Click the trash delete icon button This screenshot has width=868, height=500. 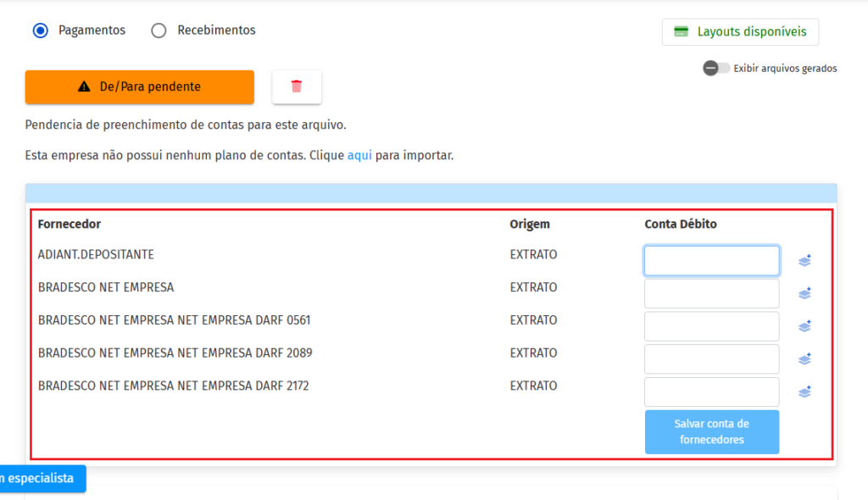pos(297,86)
